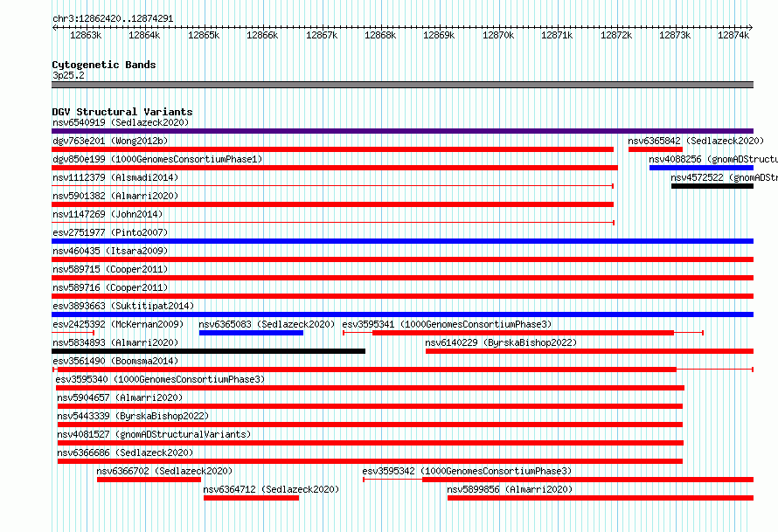Click the red bar under nsv6364712

tap(251, 498)
